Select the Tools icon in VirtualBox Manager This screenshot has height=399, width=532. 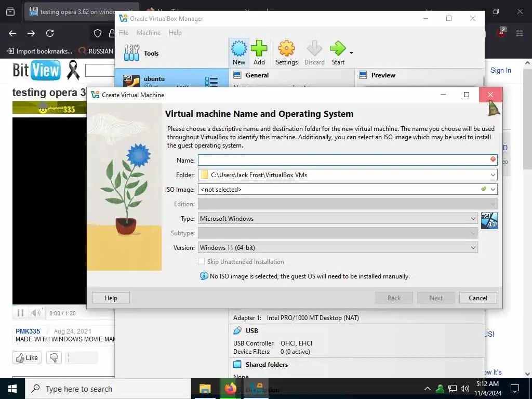click(131, 53)
